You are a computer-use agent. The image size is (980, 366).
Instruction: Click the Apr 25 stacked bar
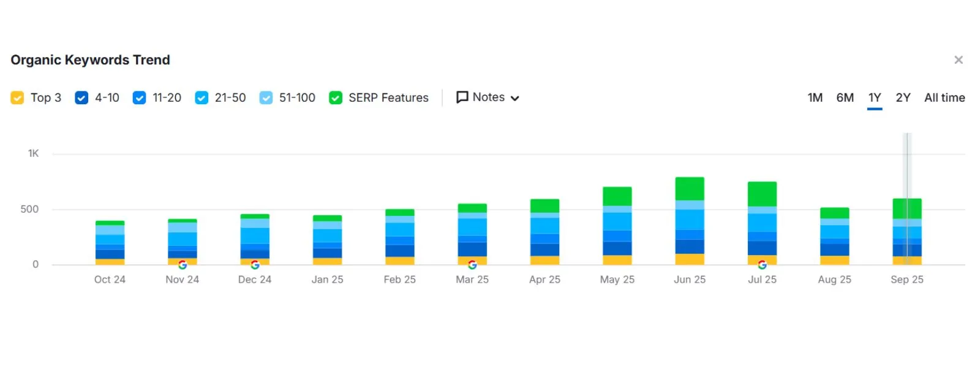click(x=545, y=232)
